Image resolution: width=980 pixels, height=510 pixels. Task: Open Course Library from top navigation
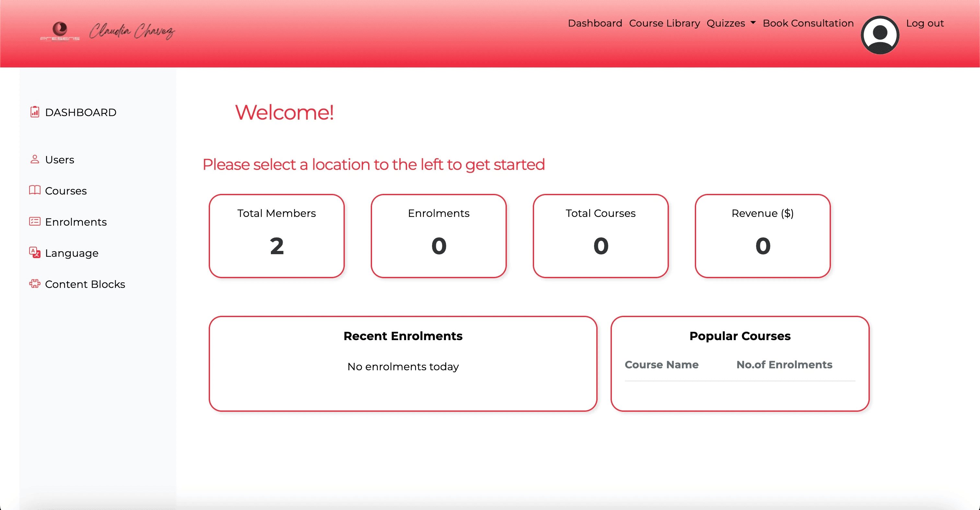[x=664, y=23]
